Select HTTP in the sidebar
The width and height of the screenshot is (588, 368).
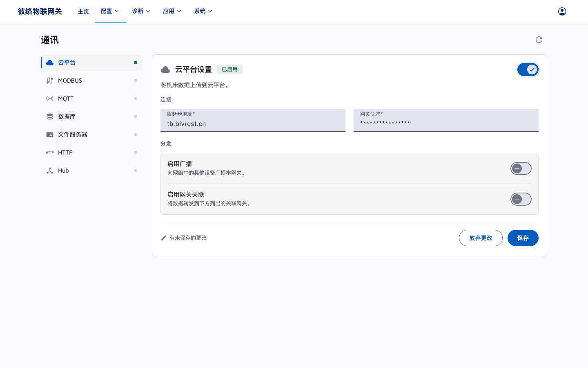pos(91,153)
